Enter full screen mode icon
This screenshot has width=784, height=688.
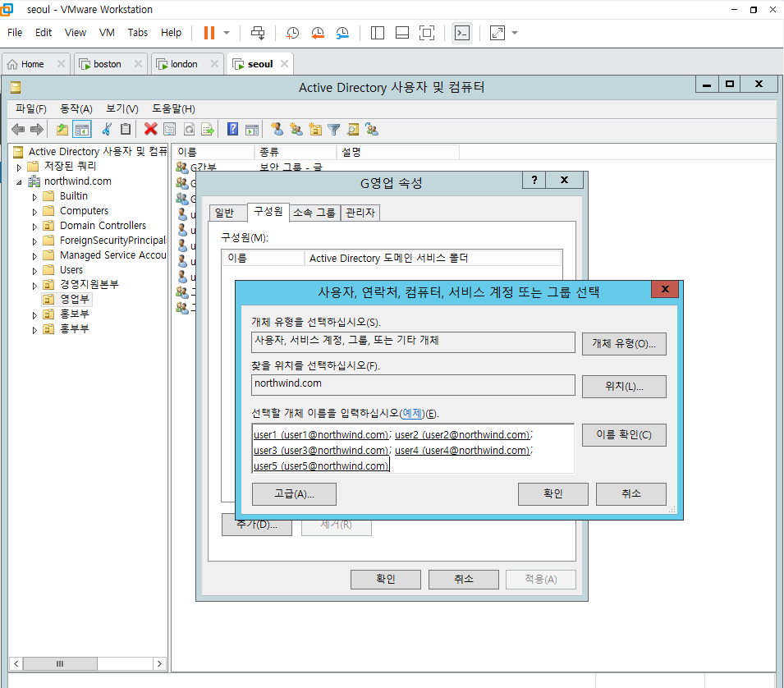pos(427,33)
